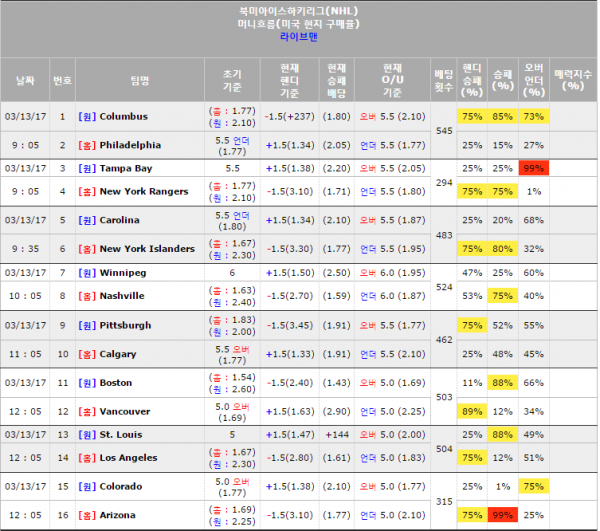Click the 88% win cell for Boston

click(503, 383)
